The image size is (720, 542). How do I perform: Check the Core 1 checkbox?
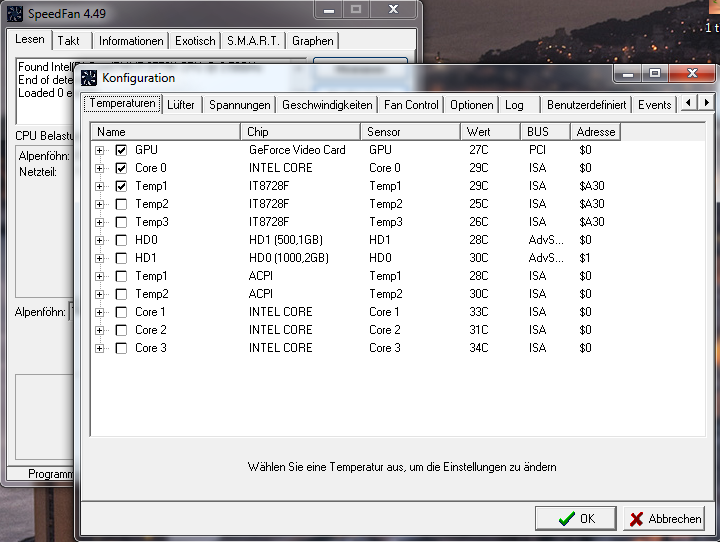121,312
